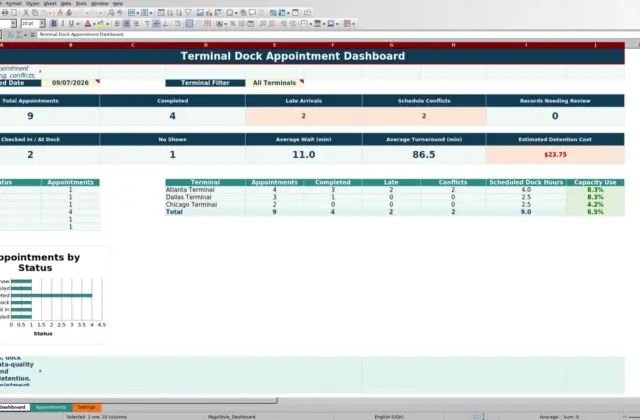
Task: Toggle Italic formatting
Action: [x=62, y=24]
